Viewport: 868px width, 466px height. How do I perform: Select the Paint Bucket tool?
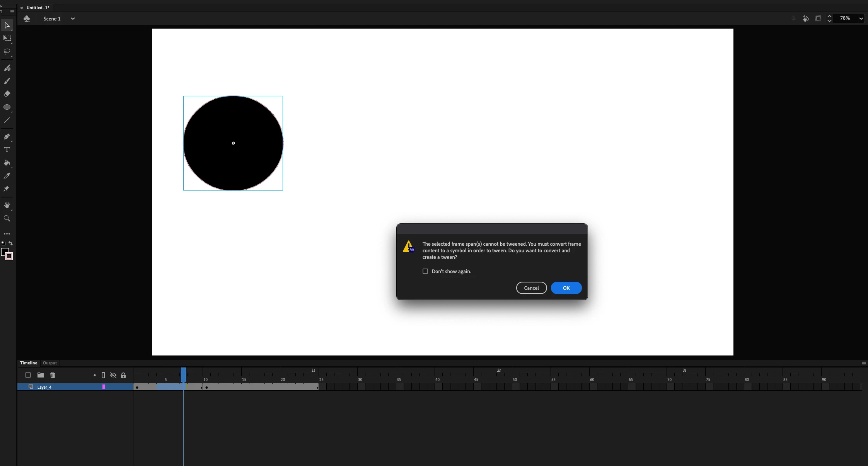pyautogui.click(x=7, y=163)
